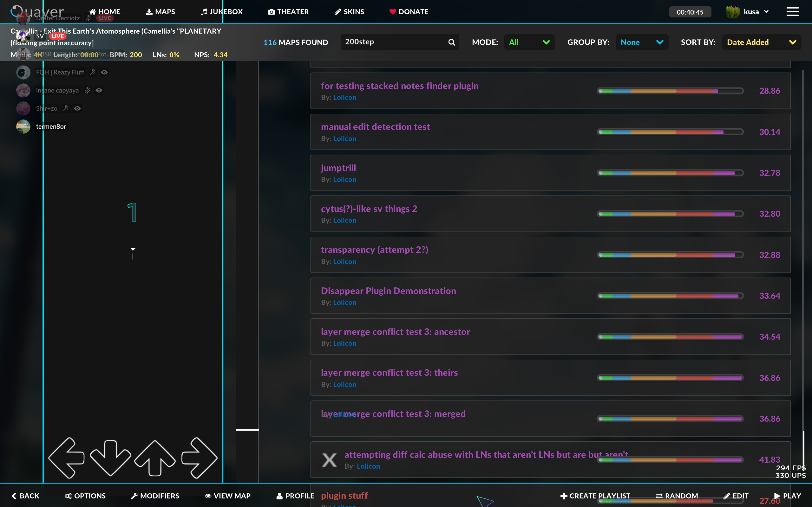Click the Quaver logo
Screen dimensions: 812x507
pyautogui.click(x=37, y=12)
